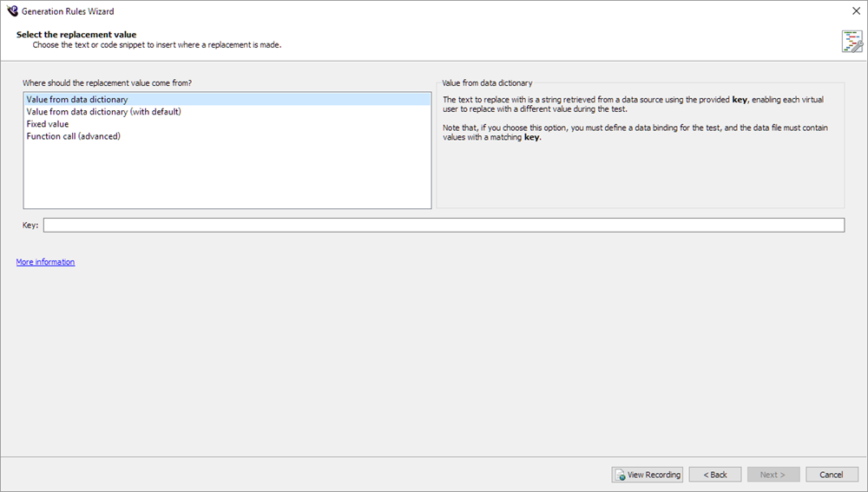Open the "More information" link
The height and width of the screenshot is (492, 868).
click(x=45, y=262)
